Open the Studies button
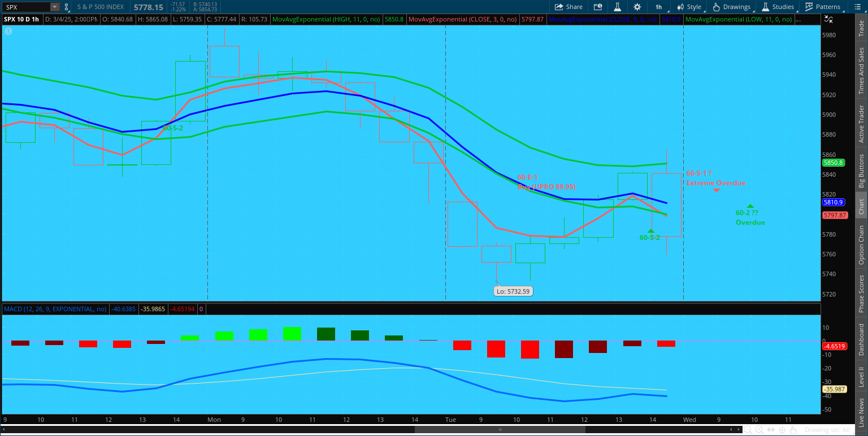This screenshot has height=436, width=868. click(778, 7)
